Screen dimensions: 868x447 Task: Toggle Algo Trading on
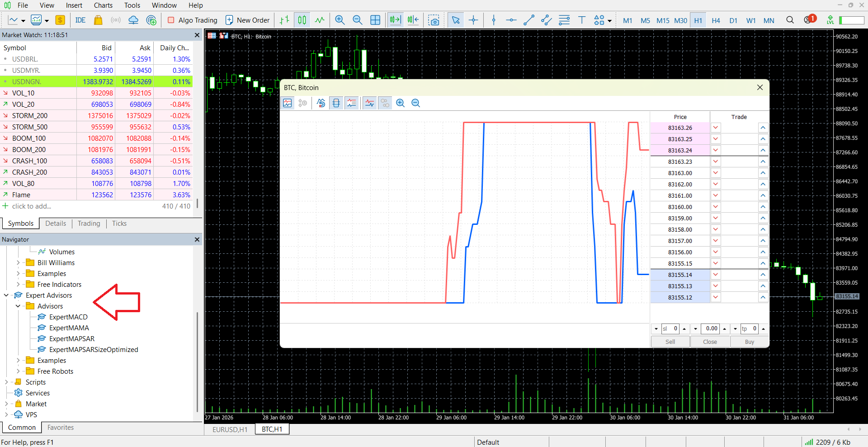[x=192, y=20]
